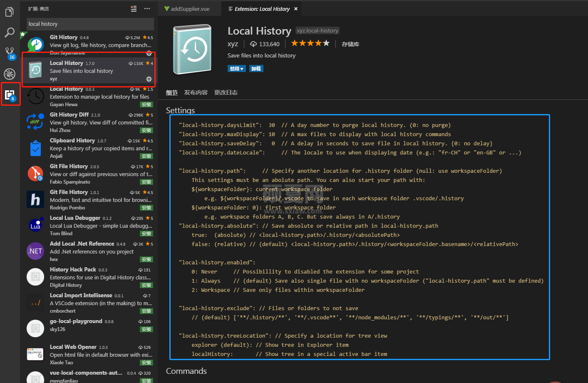Open Source Control view with 16 badge
Screen dimensions: 588x383
10,53
